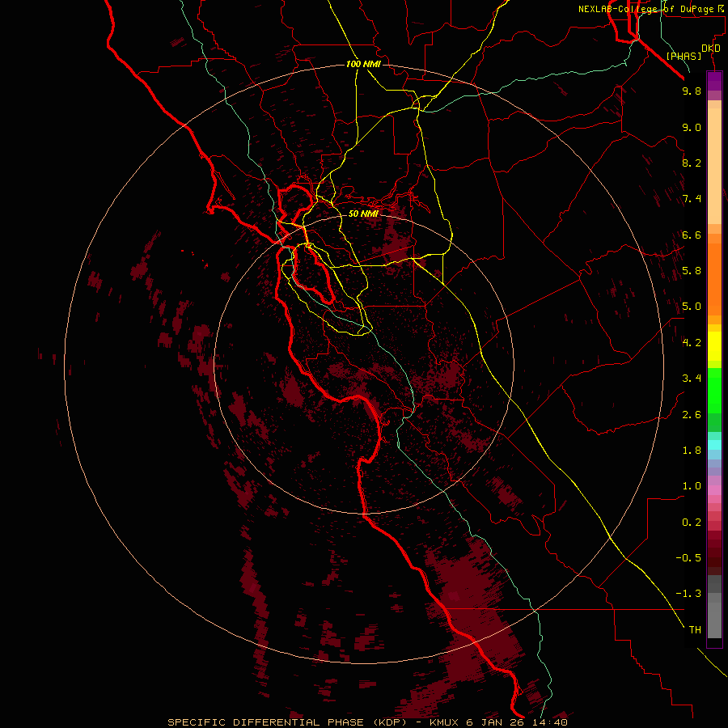The width and height of the screenshot is (728, 728).
Task: Click the 3.4 value on the color scale
Action: pos(692,379)
